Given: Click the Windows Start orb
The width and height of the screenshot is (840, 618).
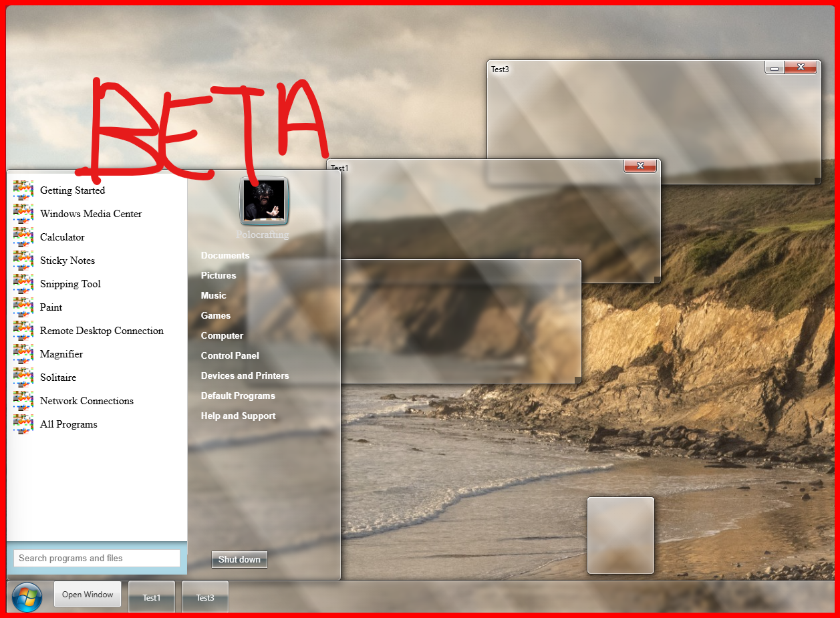Looking at the screenshot, I should [x=27, y=597].
